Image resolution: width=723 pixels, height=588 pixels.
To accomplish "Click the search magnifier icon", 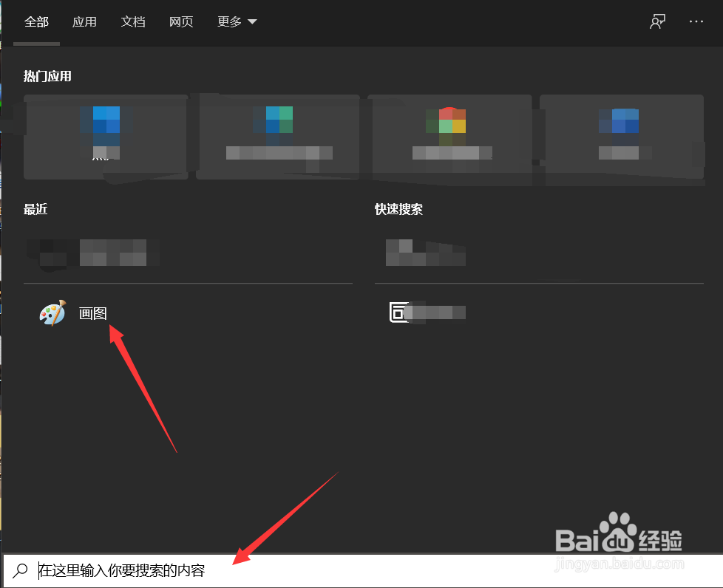I will 20,570.
